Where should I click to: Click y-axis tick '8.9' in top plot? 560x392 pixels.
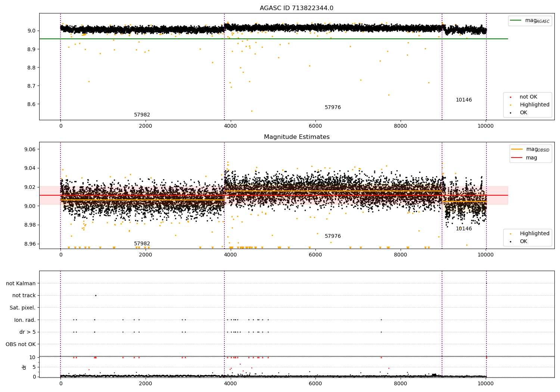coord(31,49)
